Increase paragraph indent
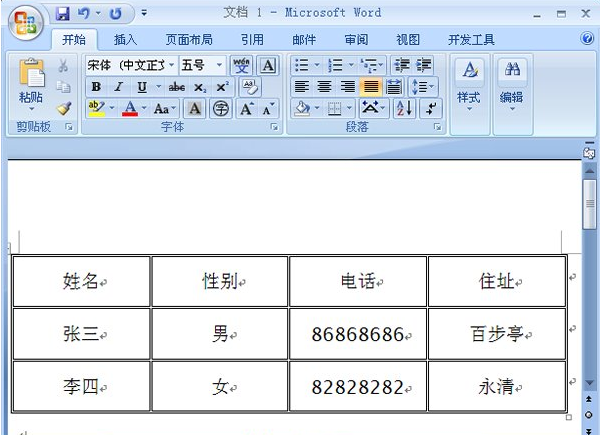 tap(424, 65)
